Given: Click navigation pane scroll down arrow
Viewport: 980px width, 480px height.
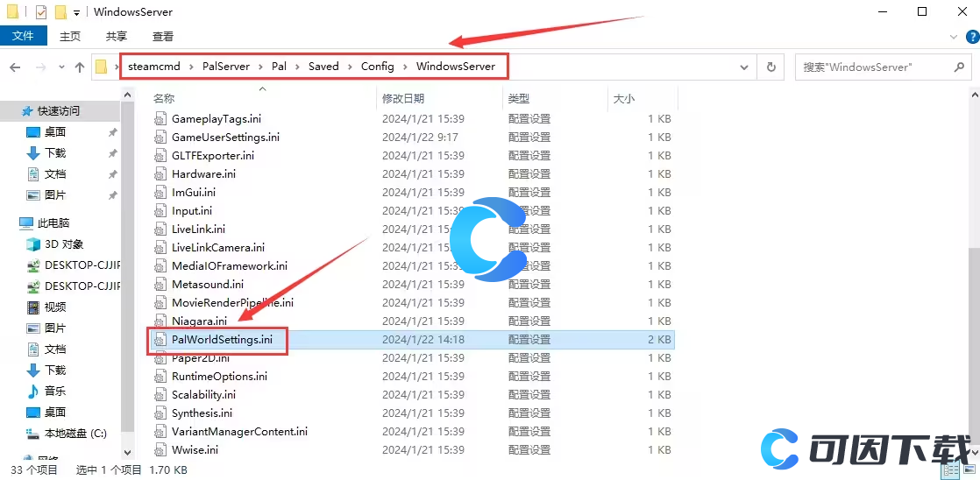Looking at the screenshot, I should click(127, 452).
